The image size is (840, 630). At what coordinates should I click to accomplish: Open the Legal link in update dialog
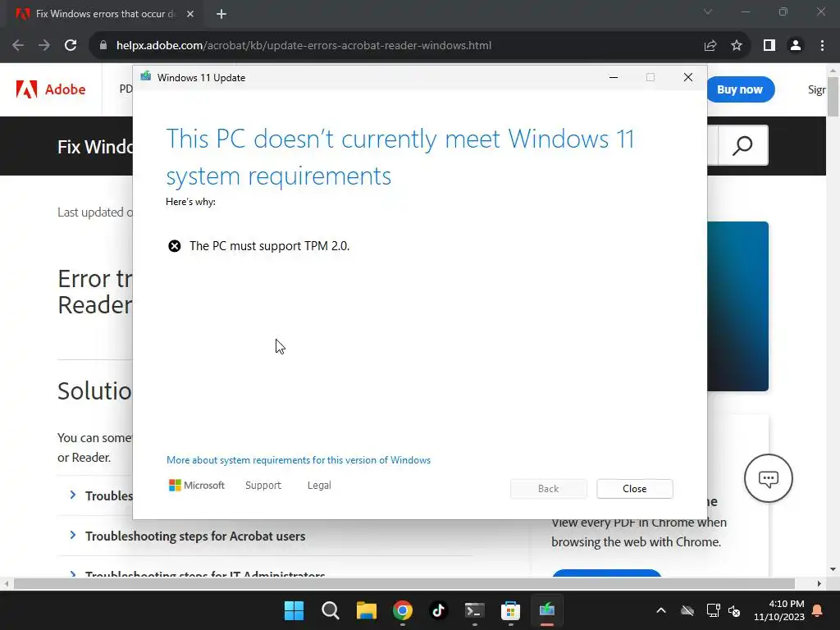(319, 486)
